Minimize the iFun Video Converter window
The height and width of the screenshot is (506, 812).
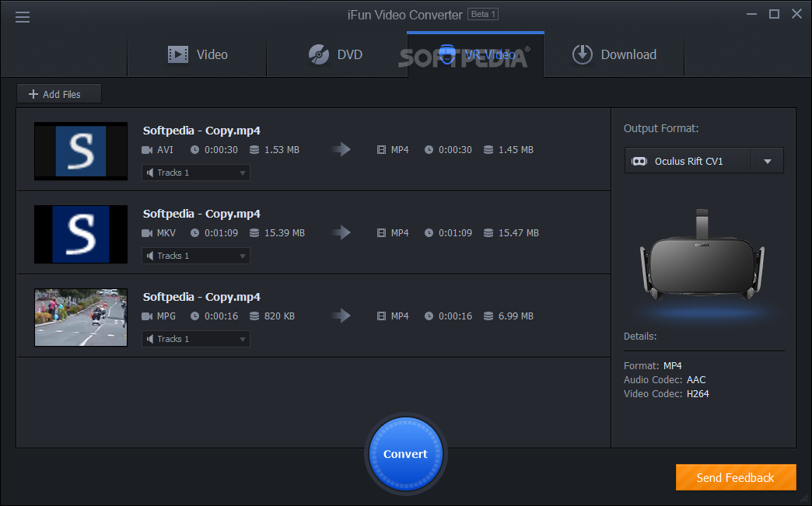click(751, 14)
